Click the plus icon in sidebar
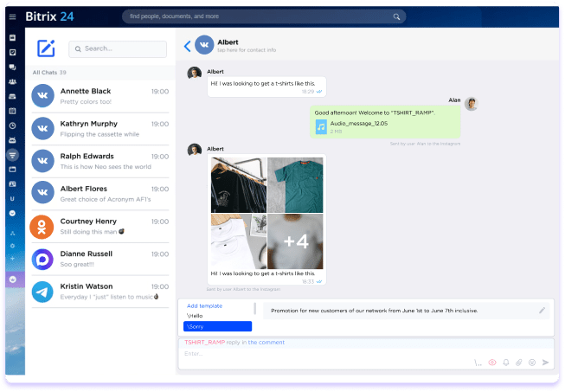Viewport: 565px width, 392px height. 13,259
